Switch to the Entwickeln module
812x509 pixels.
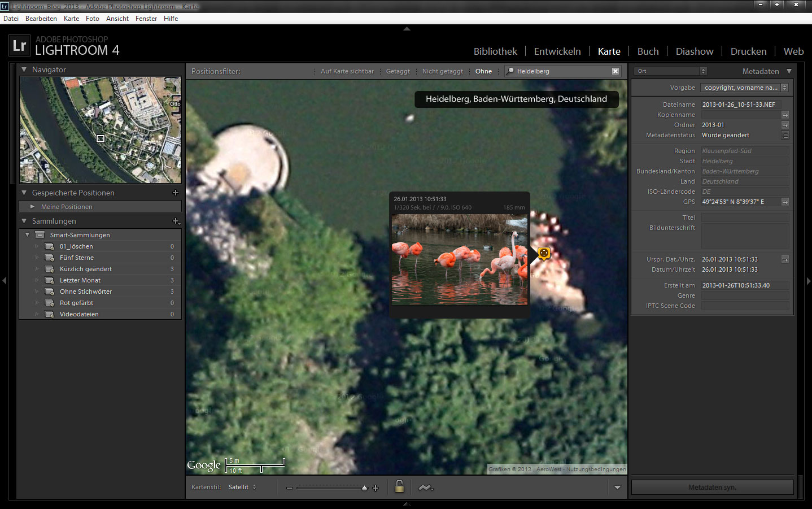click(x=557, y=51)
